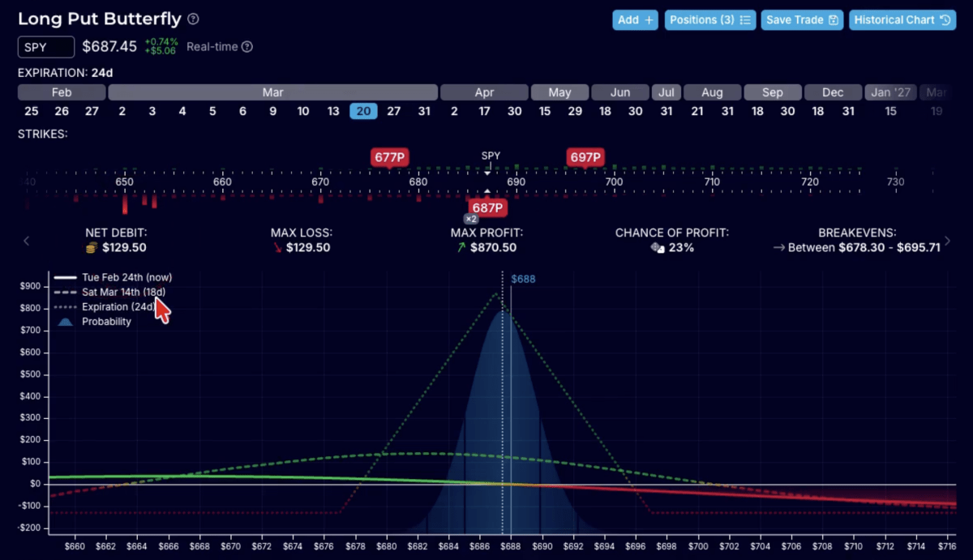Image resolution: width=973 pixels, height=560 pixels.
Task: Click the history clock icon on Historical Chart
Action: click(x=944, y=20)
